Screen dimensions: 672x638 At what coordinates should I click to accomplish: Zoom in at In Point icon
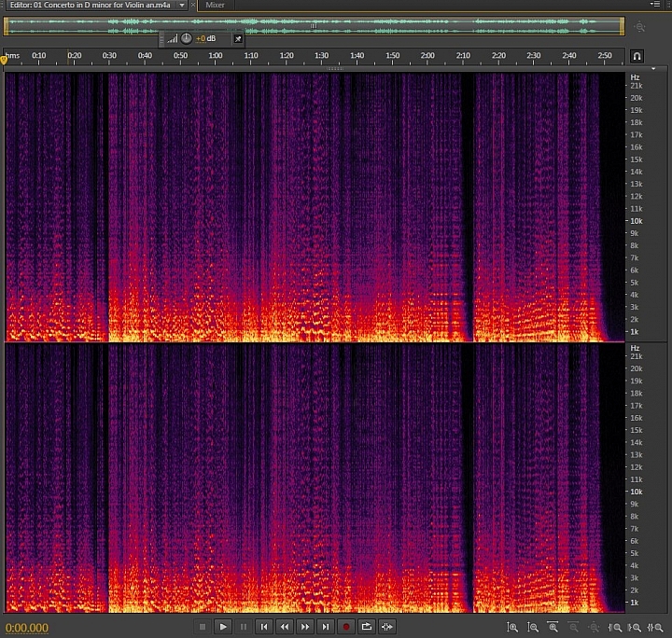pyautogui.click(x=615, y=628)
